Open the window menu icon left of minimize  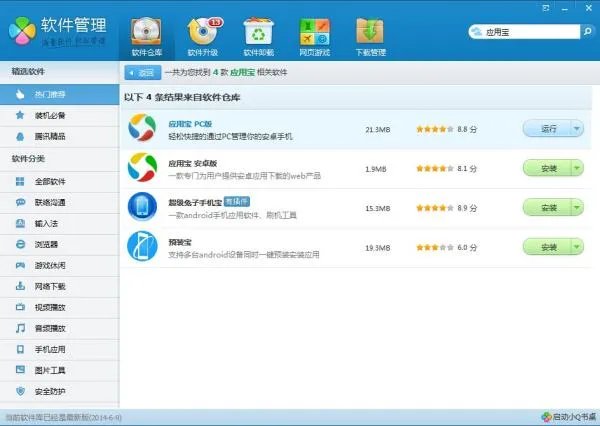pos(546,8)
